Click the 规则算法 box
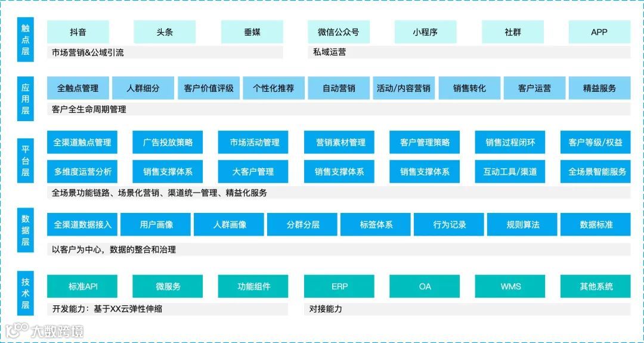 tap(522, 224)
